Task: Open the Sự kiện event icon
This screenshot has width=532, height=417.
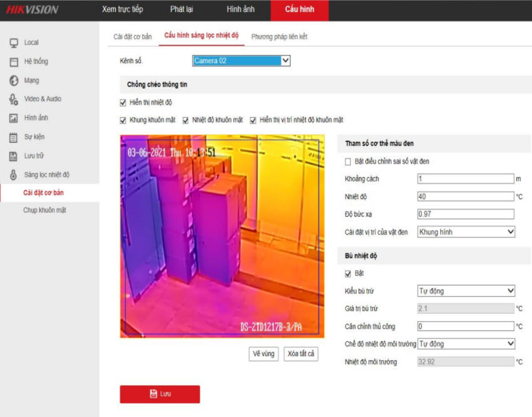Action: [13, 136]
